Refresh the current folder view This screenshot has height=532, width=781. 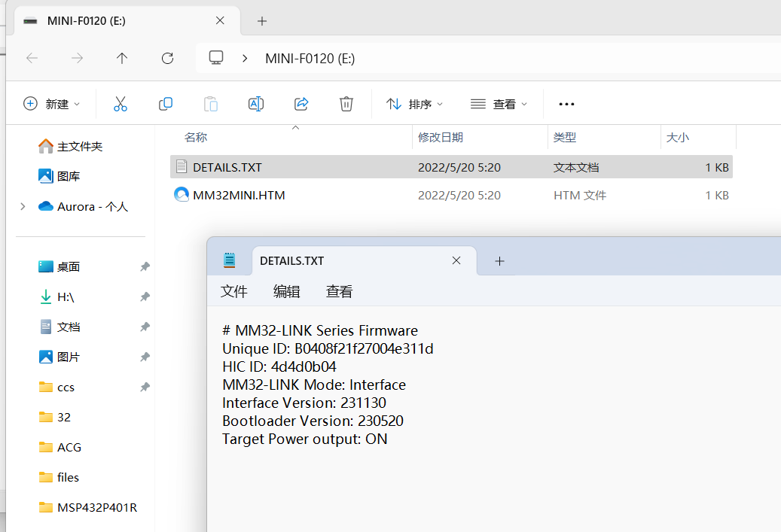168,58
